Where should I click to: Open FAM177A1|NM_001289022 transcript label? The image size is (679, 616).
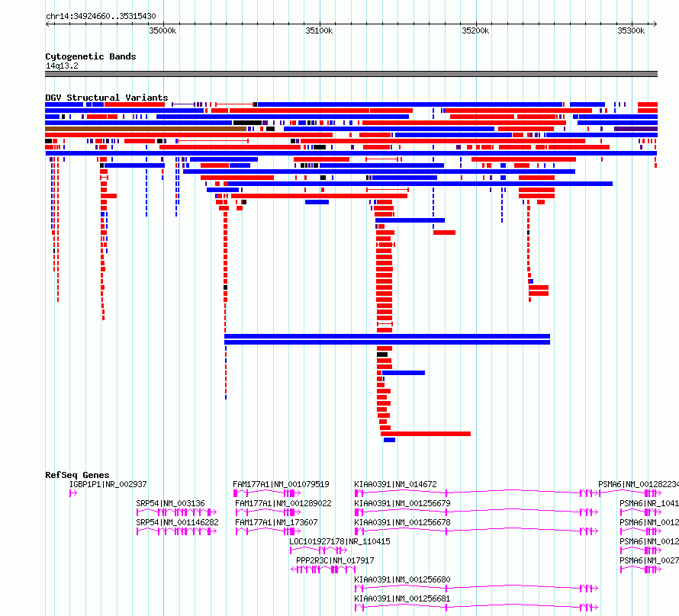click(x=283, y=503)
